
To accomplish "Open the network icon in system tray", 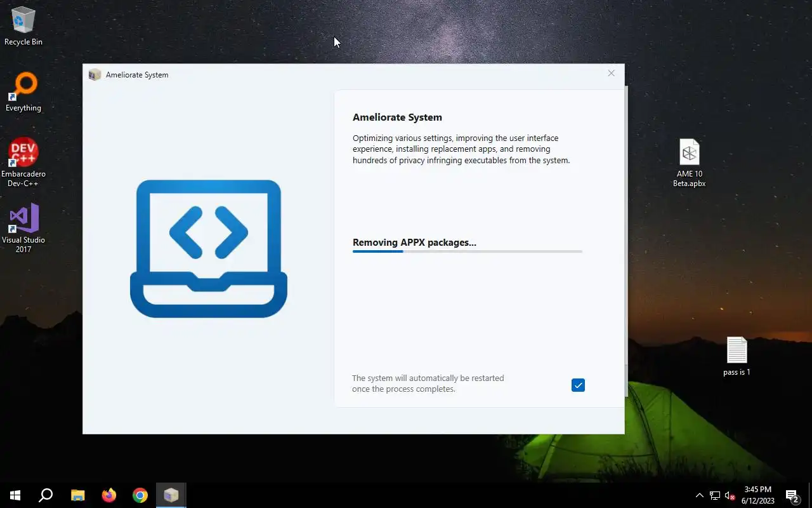I will [x=715, y=495].
